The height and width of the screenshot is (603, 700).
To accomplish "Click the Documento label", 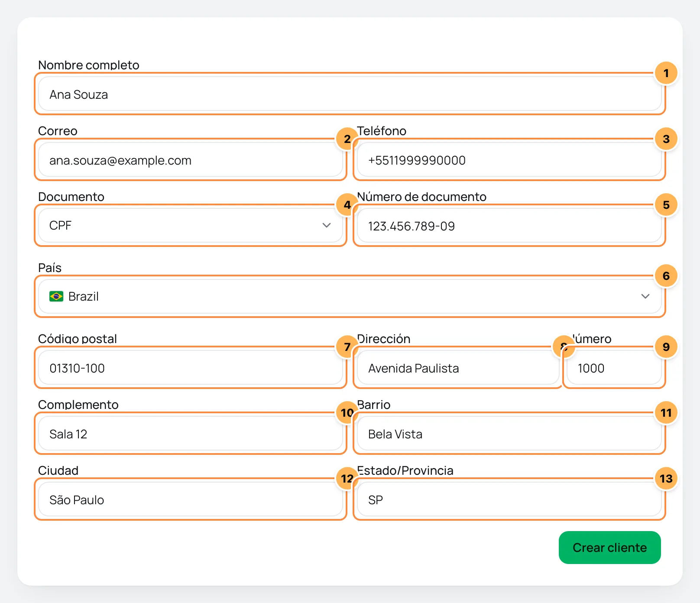I will pyautogui.click(x=71, y=197).
